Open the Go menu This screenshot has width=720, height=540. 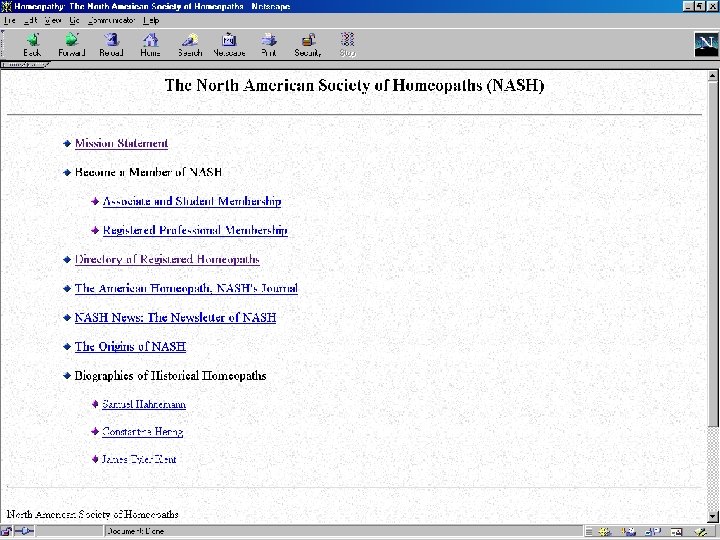coord(74,21)
